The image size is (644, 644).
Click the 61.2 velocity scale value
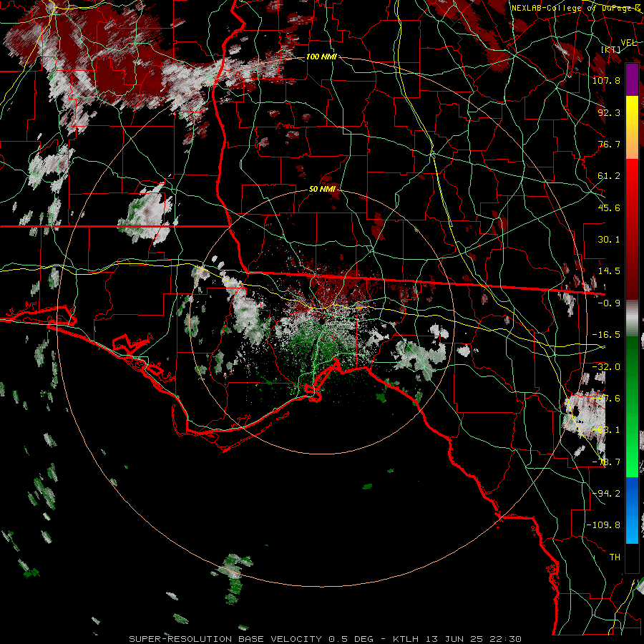point(609,175)
